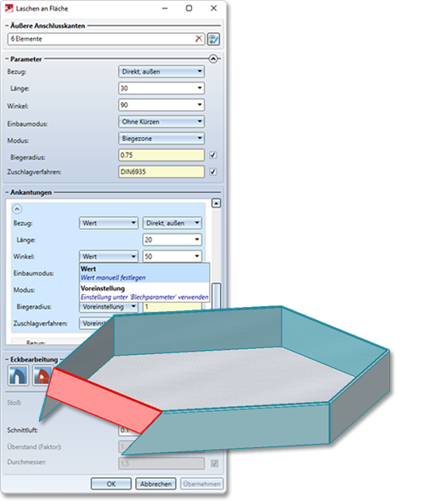
Task: Click the red highlighted flange in preview
Action: click(x=104, y=400)
